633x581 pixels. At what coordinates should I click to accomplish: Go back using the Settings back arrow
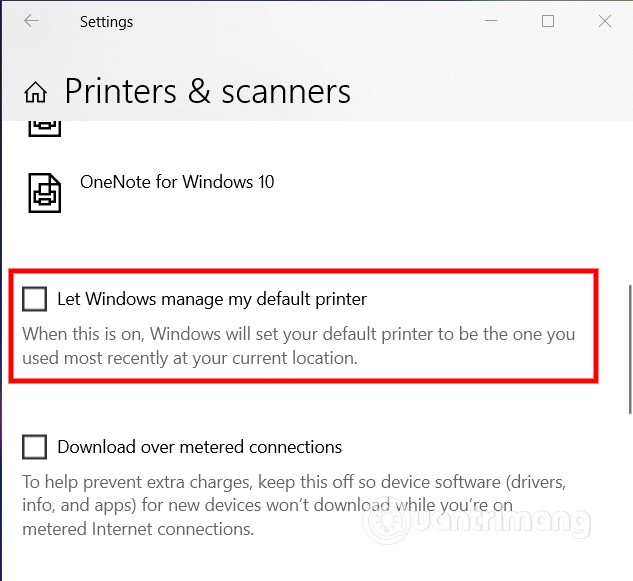[31, 21]
